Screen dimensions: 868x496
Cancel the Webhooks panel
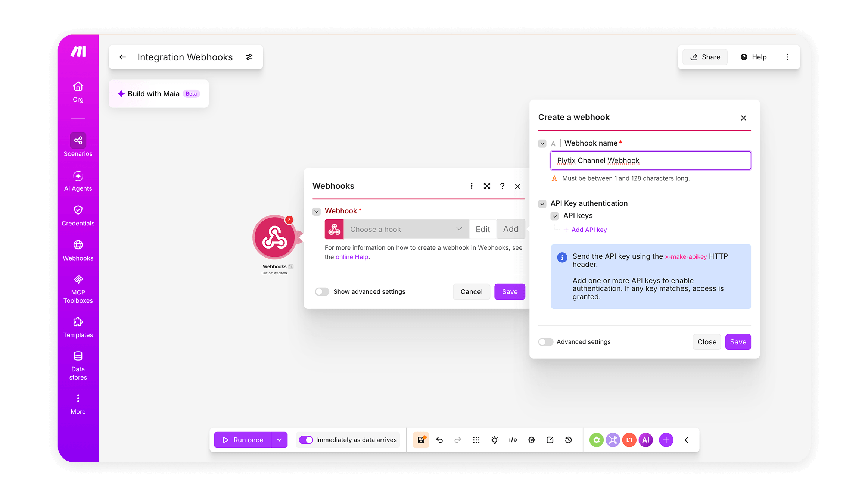(472, 291)
